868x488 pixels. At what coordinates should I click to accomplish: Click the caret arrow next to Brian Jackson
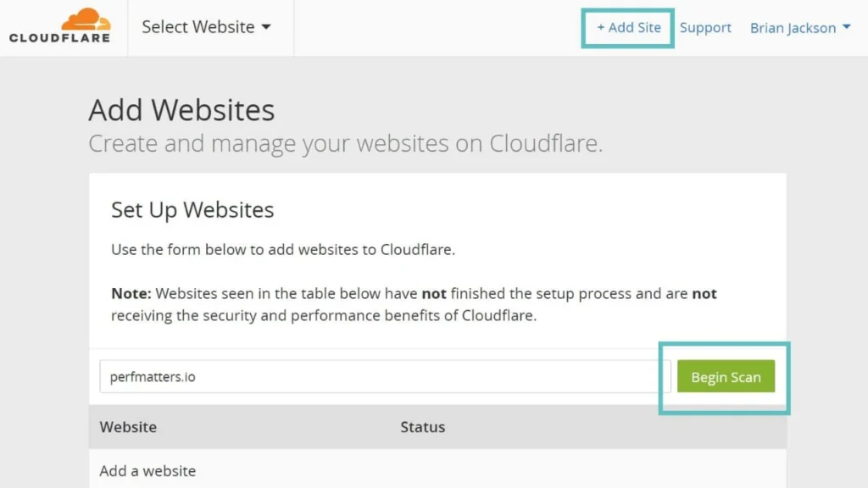pos(845,28)
